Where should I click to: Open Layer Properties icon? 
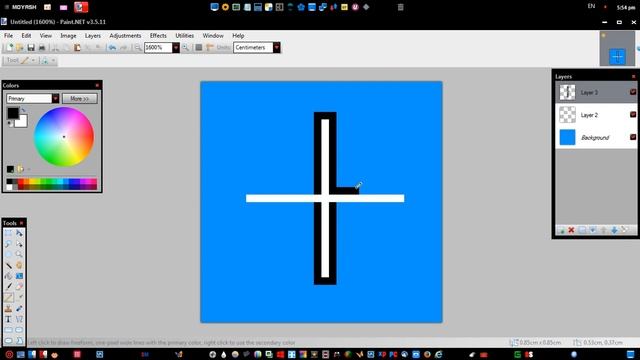(x=624, y=231)
